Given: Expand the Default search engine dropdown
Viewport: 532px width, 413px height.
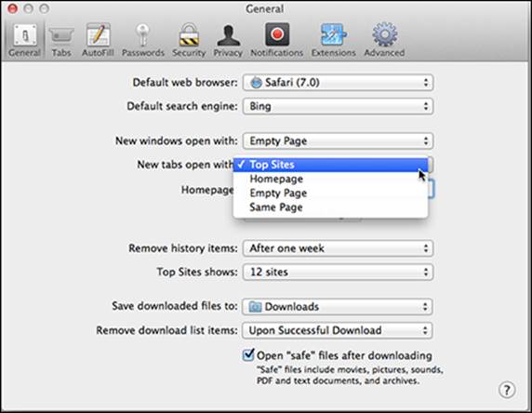Looking at the screenshot, I should tap(338, 107).
